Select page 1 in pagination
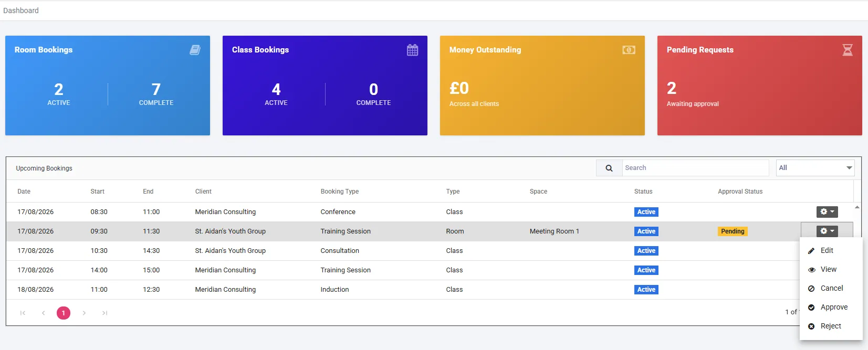This screenshot has width=868, height=350. coord(64,313)
